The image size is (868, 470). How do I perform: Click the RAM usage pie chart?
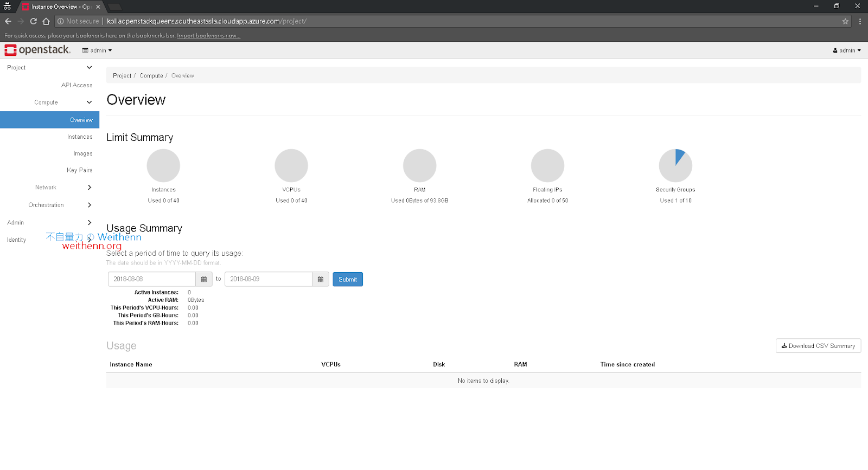pos(419,165)
